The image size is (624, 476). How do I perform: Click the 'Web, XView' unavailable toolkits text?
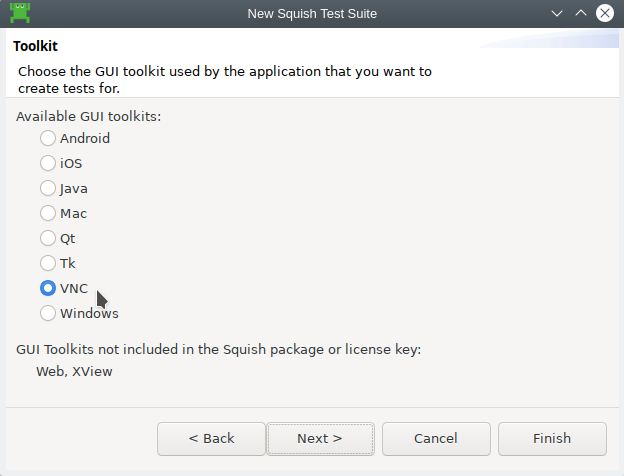tap(74, 371)
